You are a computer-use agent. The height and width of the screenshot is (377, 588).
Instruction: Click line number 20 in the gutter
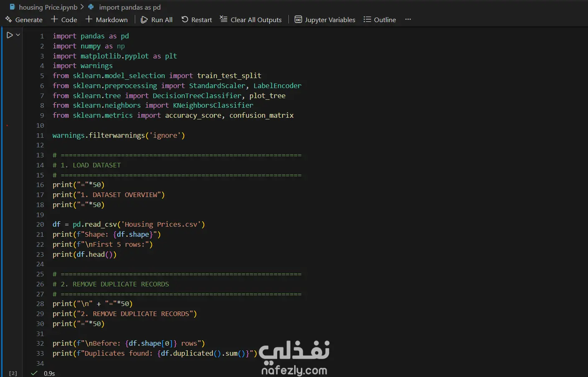40,224
